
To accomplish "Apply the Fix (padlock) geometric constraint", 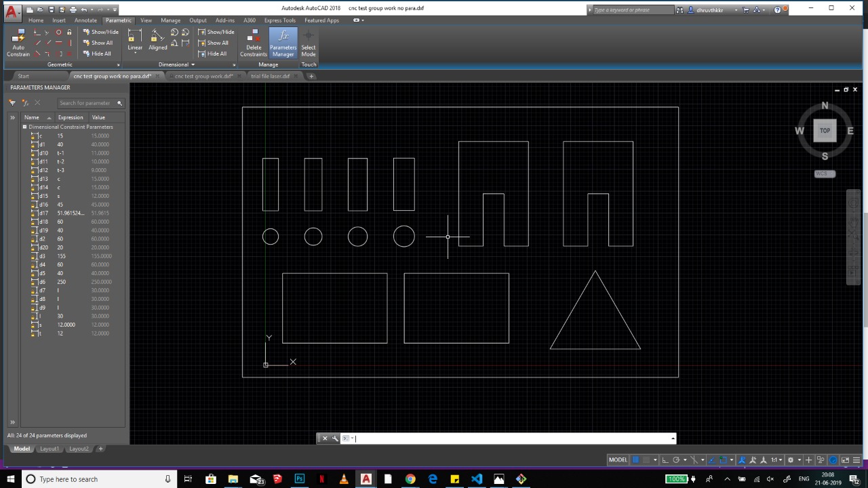I will [69, 32].
